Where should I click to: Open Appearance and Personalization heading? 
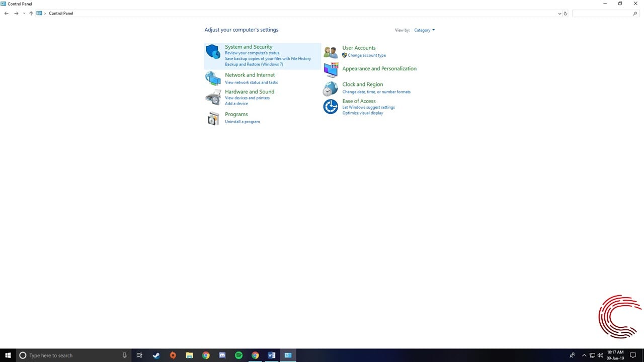[379, 68]
